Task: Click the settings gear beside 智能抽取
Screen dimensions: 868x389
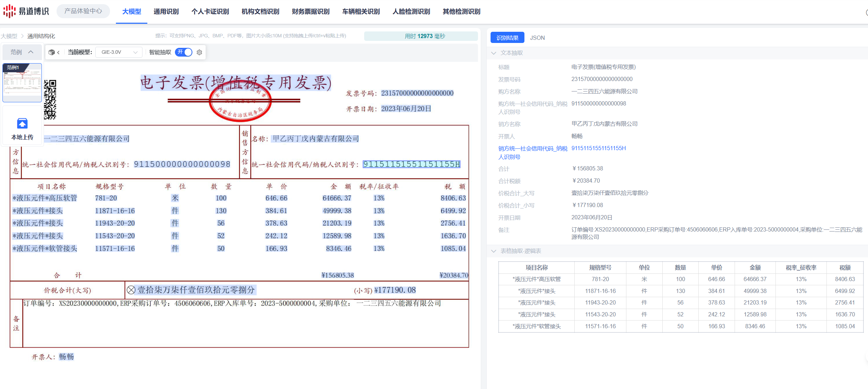Action: click(199, 52)
